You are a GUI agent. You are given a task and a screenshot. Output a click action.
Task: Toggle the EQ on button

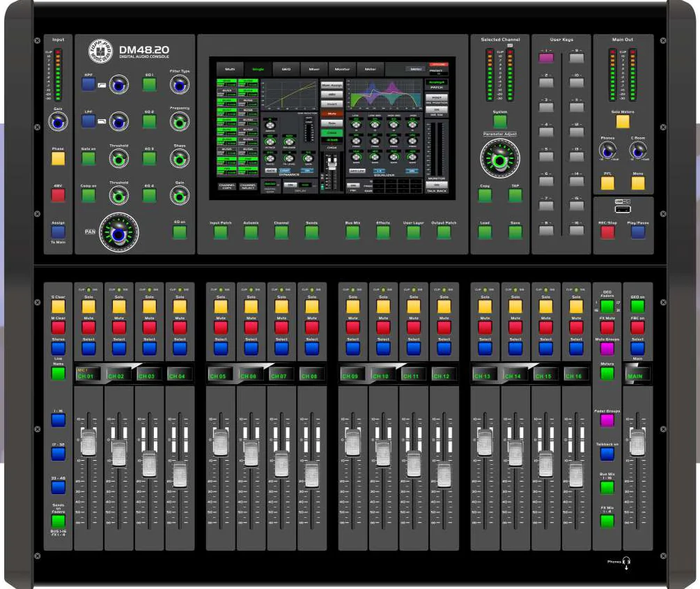(x=180, y=232)
